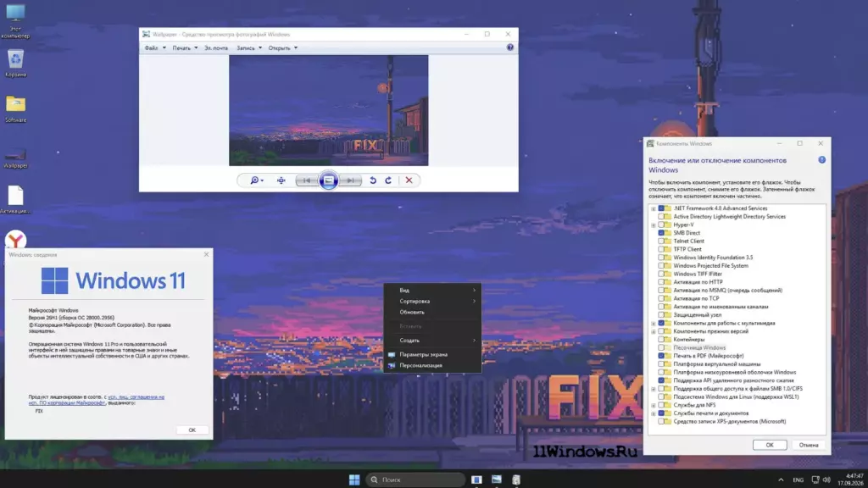Click the Поиск taskbar search box
Image resolution: width=868 pixels, height=488 pixels.
tap(415, 480)
